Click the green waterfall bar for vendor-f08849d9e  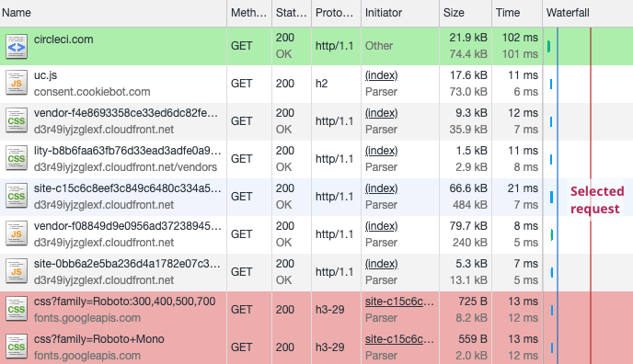tap(551, 234)
